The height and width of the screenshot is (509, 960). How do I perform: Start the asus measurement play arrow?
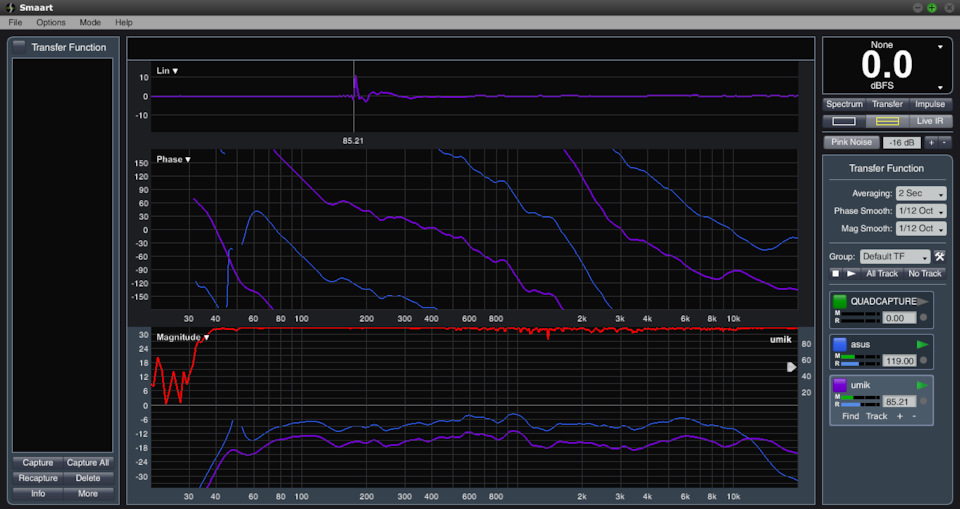click(x=922, y=344)
